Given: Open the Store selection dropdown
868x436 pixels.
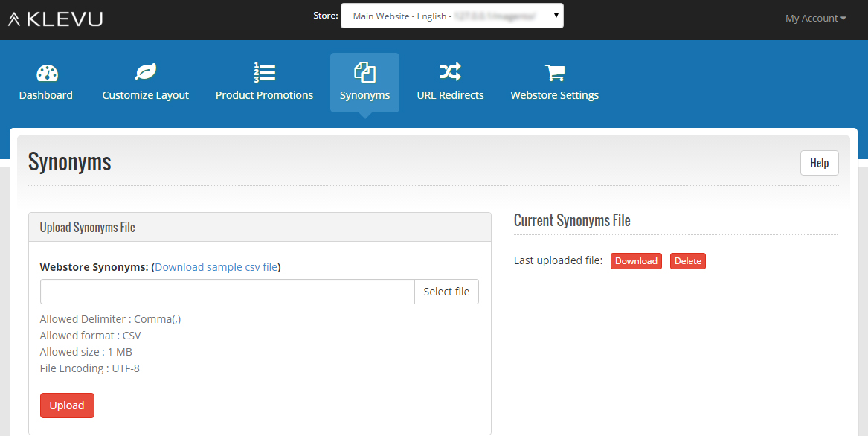Looking at the screenshot, I should click(452, 16).
